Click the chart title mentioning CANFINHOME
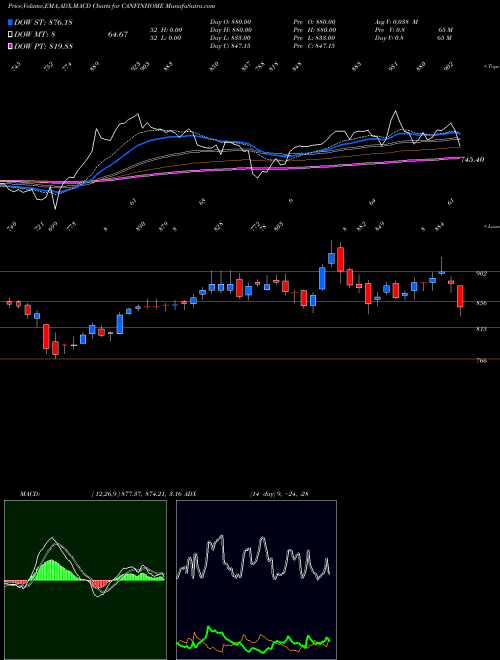500x660 pixels. (x=112, y=6)
